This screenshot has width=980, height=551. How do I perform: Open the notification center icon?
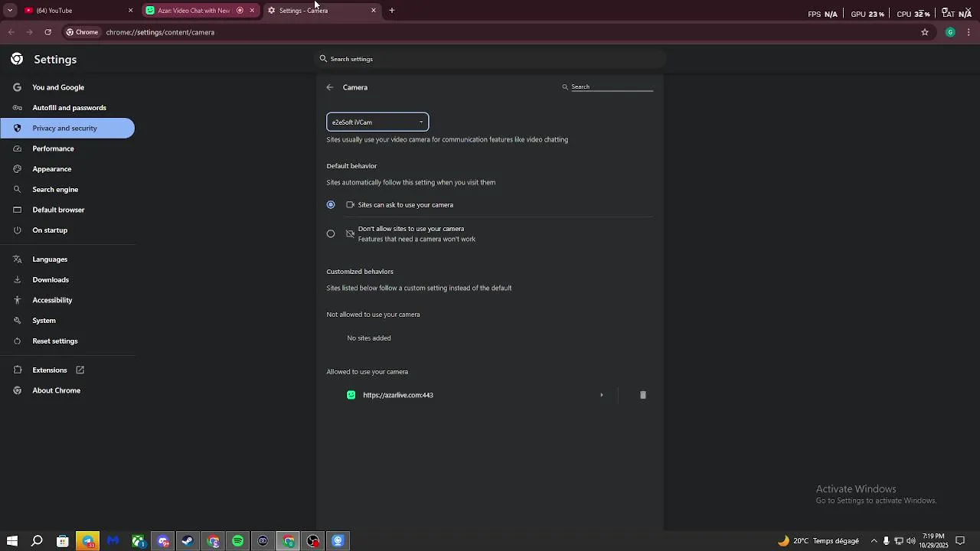coord(960,541)
